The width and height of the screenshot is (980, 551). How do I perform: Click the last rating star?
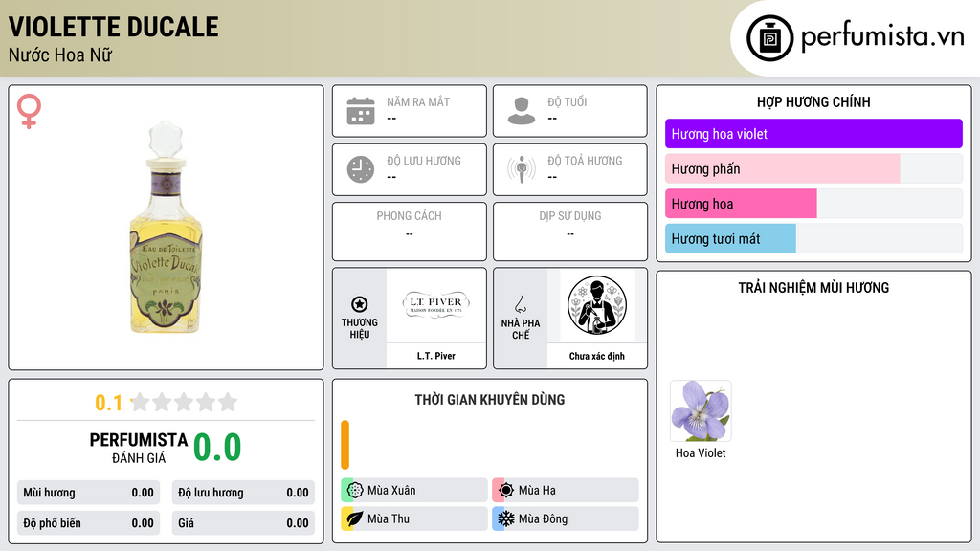(x=228, y=402)
